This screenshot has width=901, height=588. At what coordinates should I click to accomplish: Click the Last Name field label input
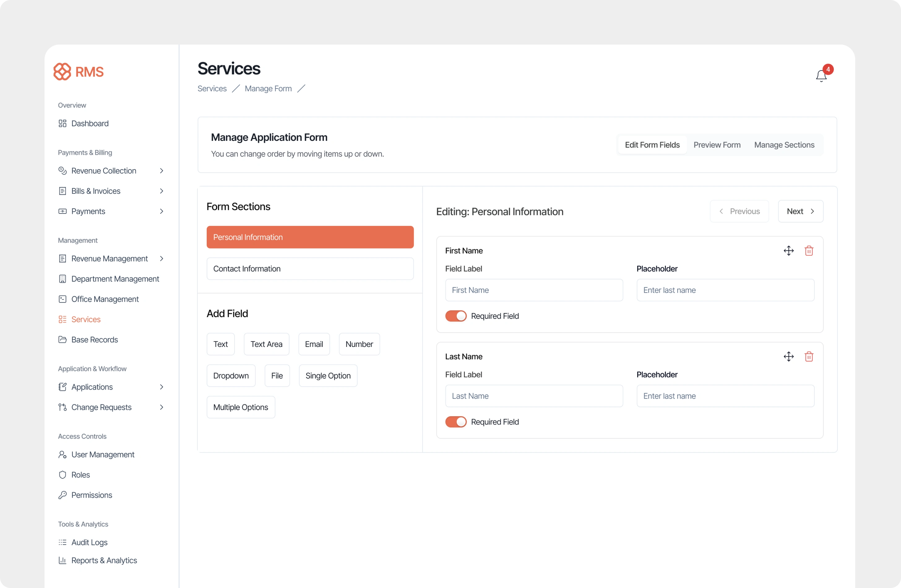click(534, 396)
